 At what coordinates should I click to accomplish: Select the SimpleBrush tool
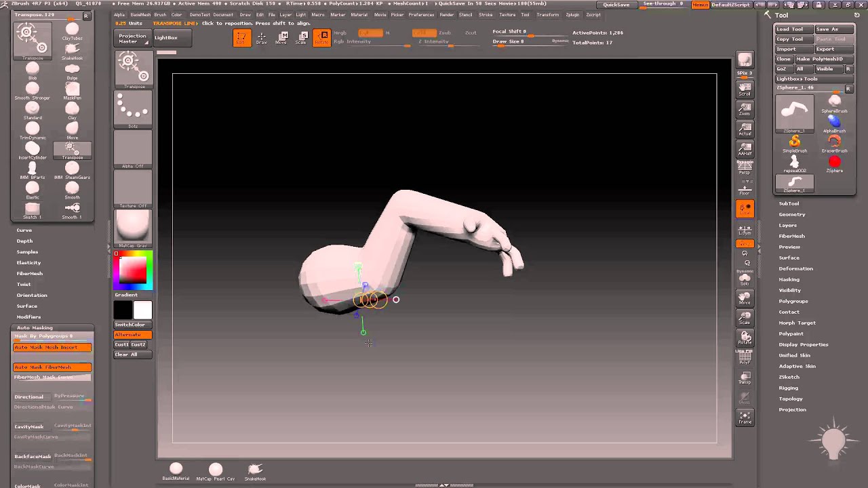coord(795,144)
